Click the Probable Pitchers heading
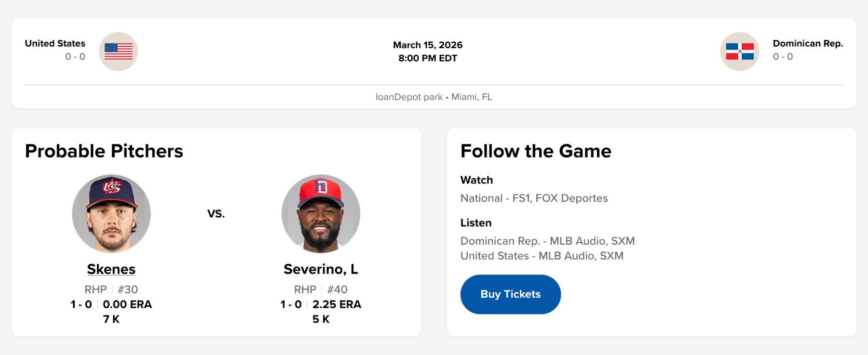Screen dimensions: 868x355 [x=104, y=151]
